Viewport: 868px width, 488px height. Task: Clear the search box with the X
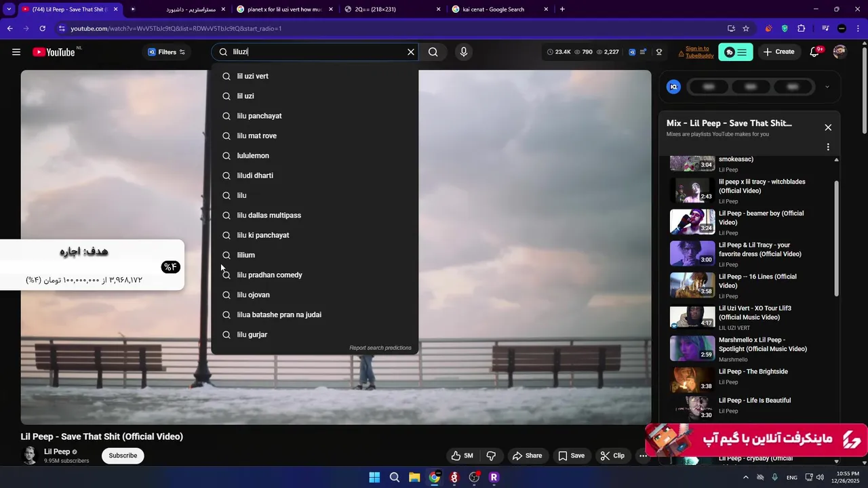[x=410, y=52]
